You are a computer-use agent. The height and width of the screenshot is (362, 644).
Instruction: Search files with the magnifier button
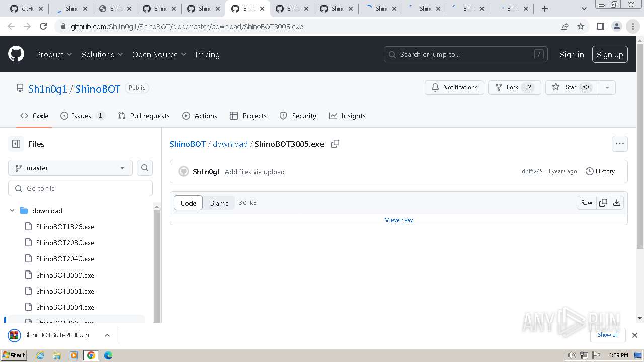pos(145,168)
